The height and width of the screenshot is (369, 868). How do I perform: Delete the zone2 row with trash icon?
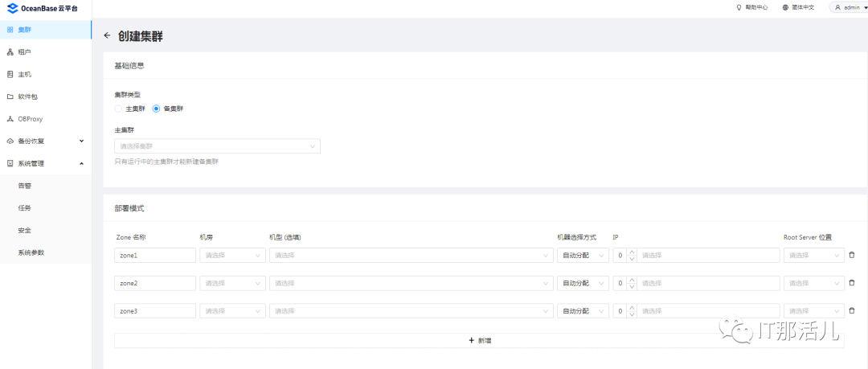click(852, 283)
